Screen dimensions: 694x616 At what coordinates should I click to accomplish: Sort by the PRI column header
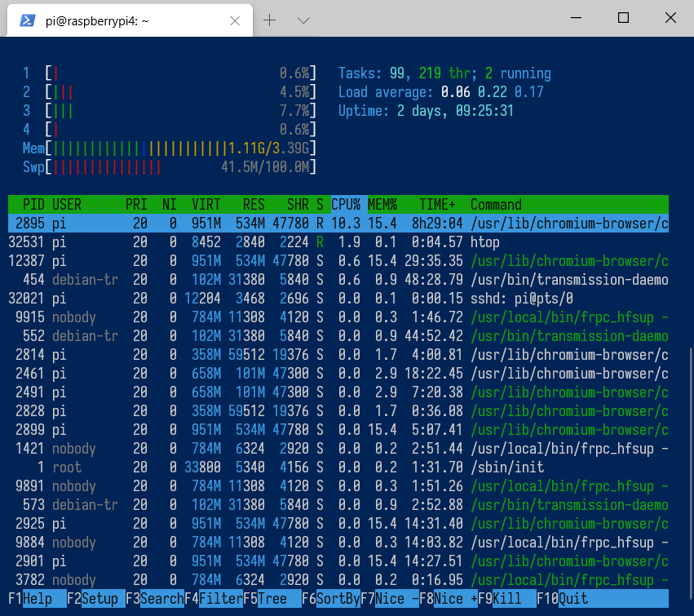tap(136, 205)
